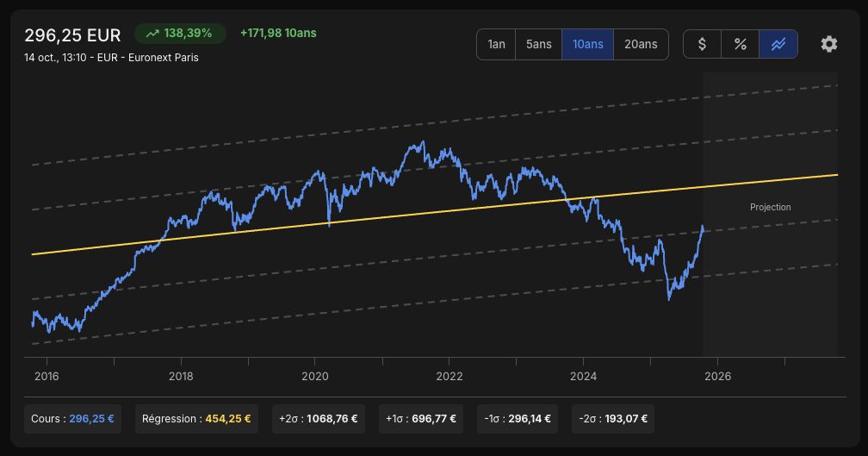
Task: Click the Régression 454,25 € chip
Action: (x=196, y=419)
